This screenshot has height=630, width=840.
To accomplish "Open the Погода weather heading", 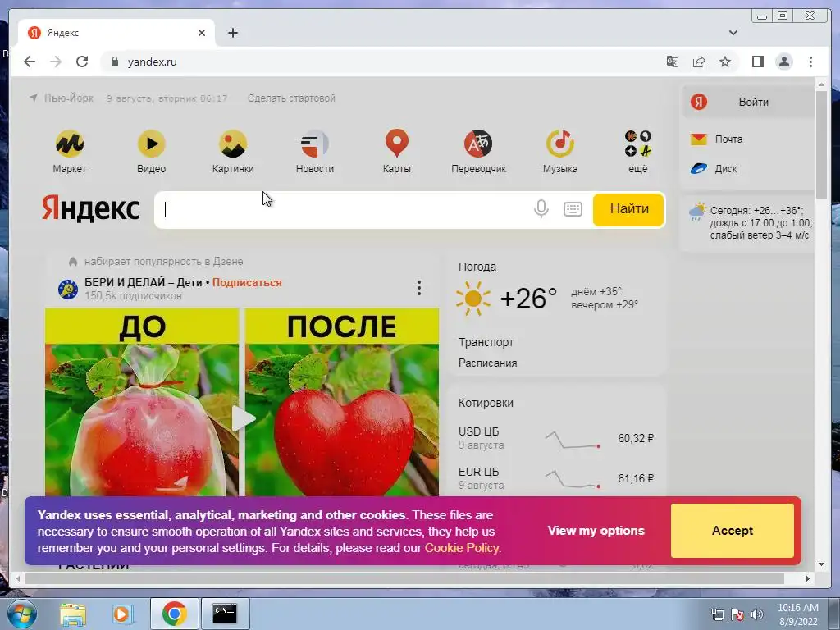I will (477, 267).
